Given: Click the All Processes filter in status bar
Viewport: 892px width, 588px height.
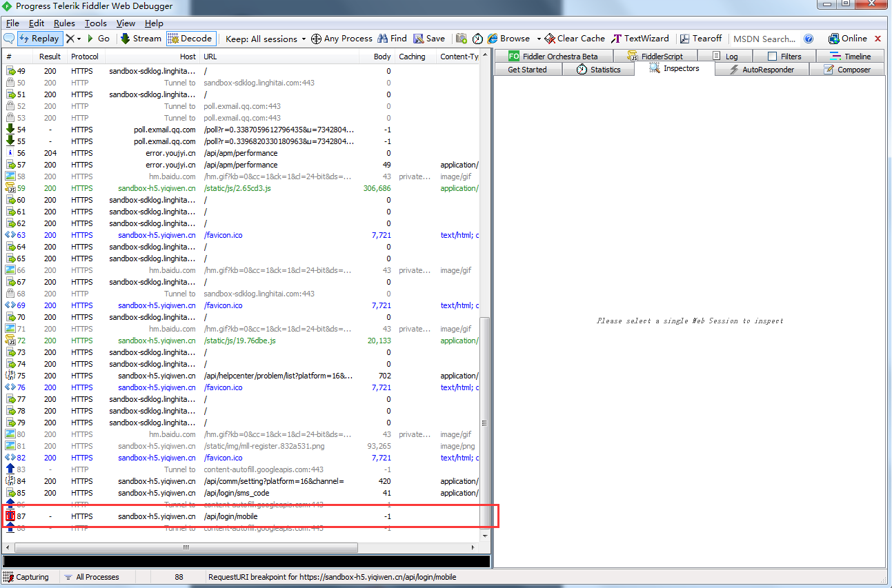Looking at the screenshot, I should click(x=91, y=577).
